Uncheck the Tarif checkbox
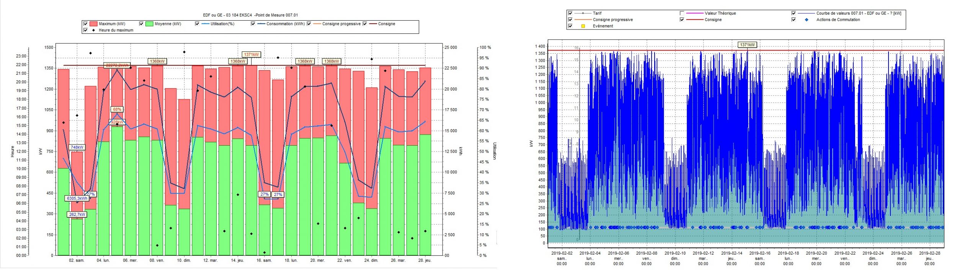This screenshot has width=980, height=270. (570, 13)
